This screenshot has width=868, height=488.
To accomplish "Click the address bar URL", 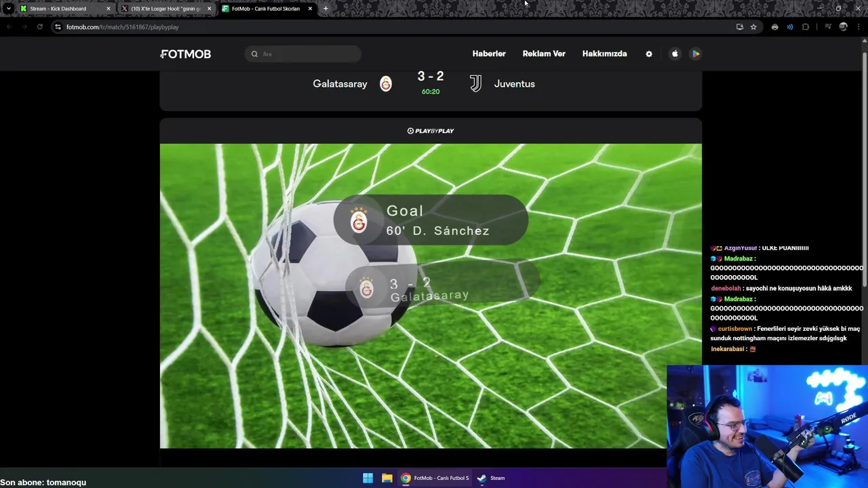I will click(x=123, y=26).
